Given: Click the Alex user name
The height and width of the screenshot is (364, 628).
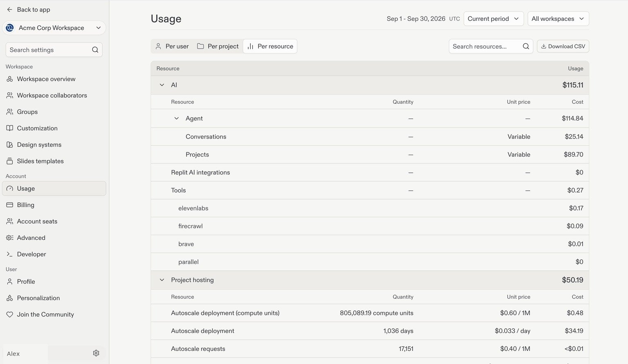Looking at the screenshot, I should click(x=13, y=353).
